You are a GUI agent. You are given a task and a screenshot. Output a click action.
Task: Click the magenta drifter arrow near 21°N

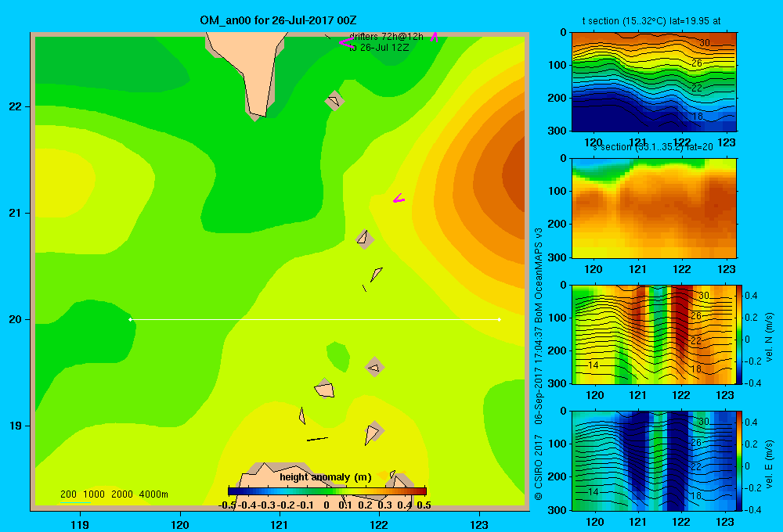point(399,199)
